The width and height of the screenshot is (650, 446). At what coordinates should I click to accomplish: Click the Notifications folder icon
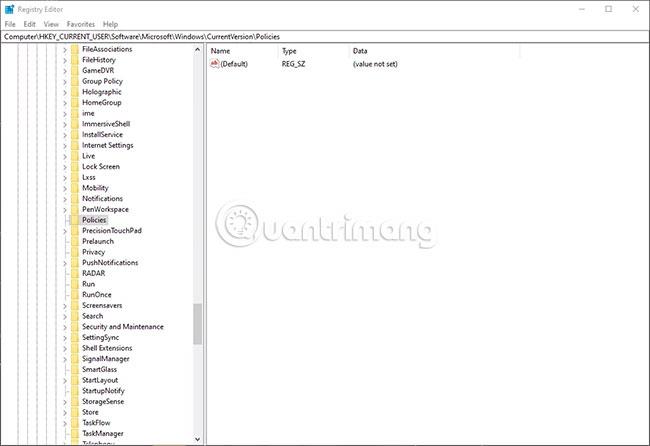click(75, 199)
